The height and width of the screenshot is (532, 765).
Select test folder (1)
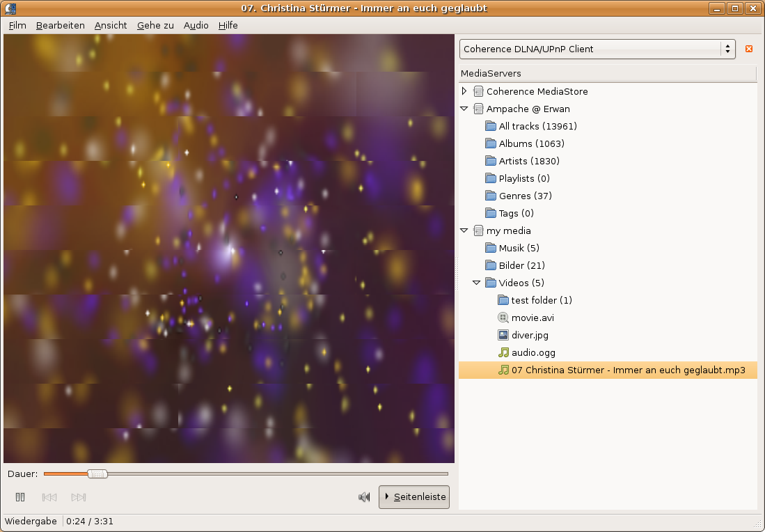542,300
